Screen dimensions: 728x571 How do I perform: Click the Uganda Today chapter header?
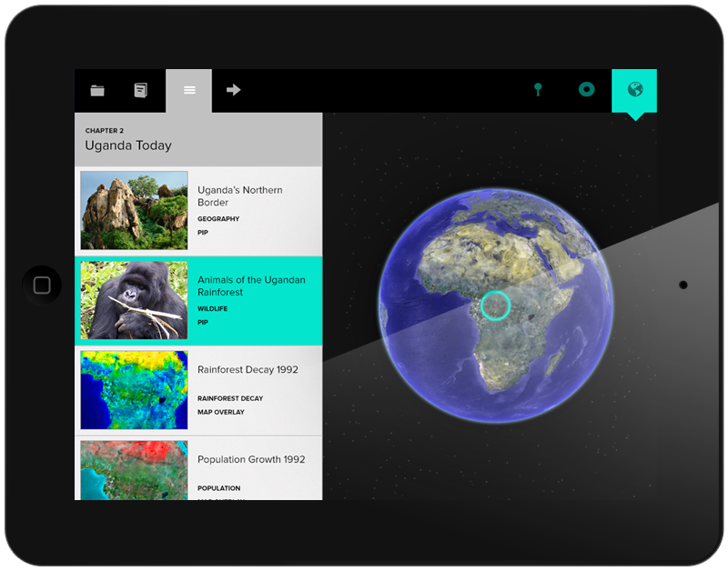click(128, 145)
